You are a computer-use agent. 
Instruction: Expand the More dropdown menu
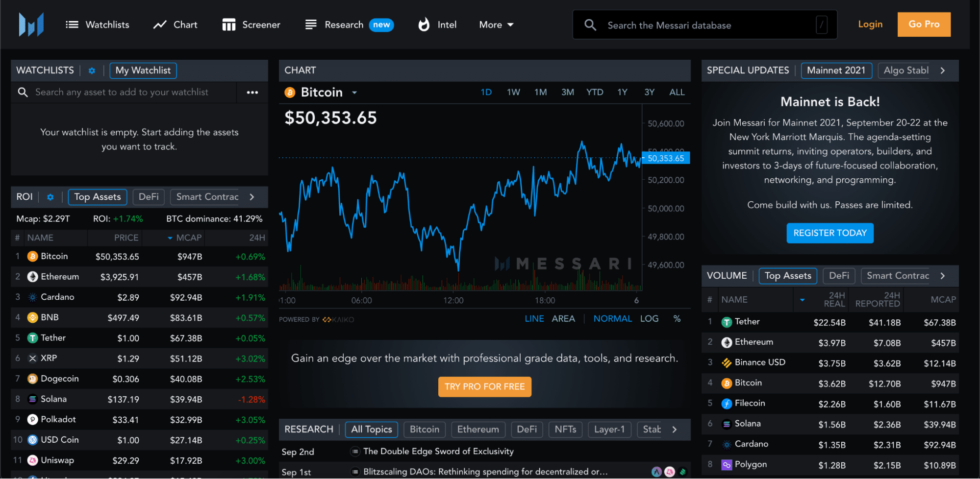tap(496, 24)
